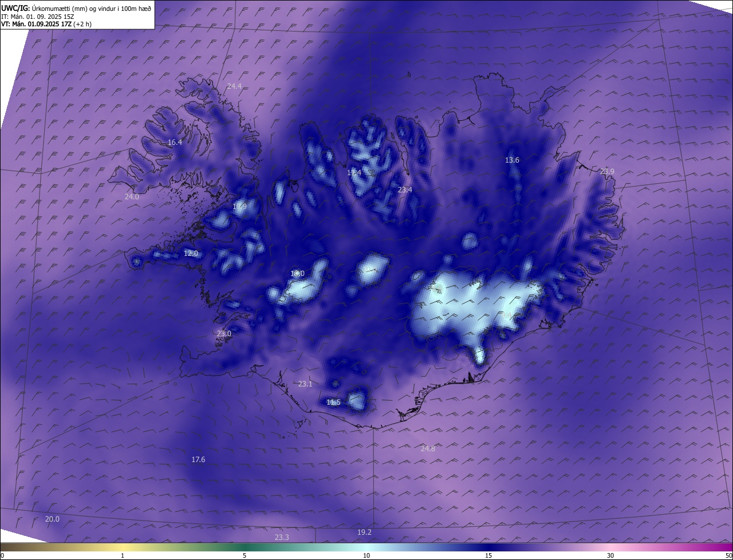
Task: Click the IT: Mán. 01. 09. 2025 15Z line
Action: [38, 16]
